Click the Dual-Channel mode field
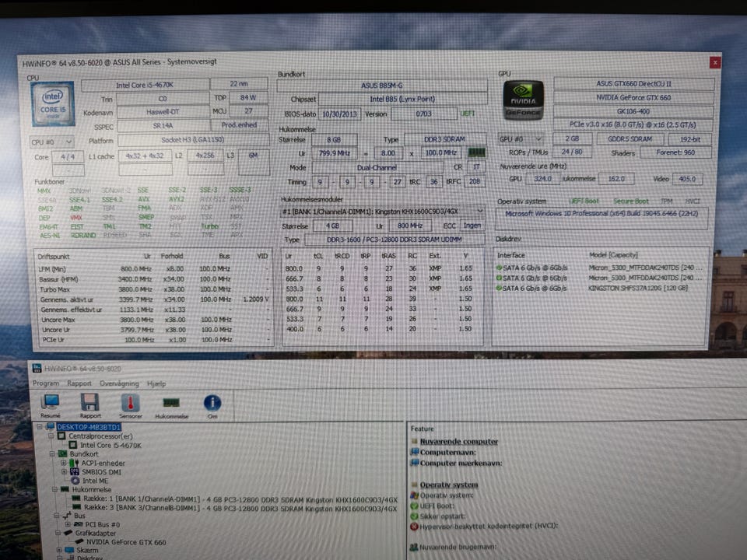 [x=377, y=168]
